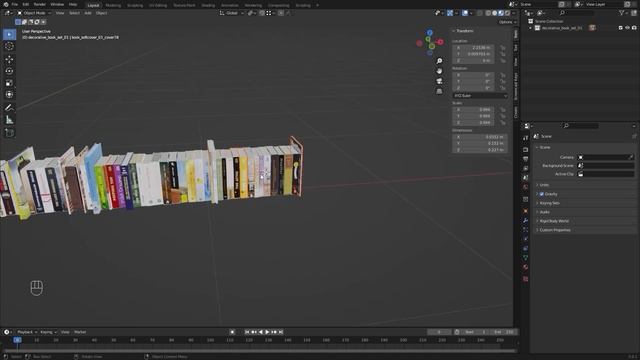Select the Cursor tool
Image resolution: width=640 pixels, height=360 pixels.
click(9, 46)
